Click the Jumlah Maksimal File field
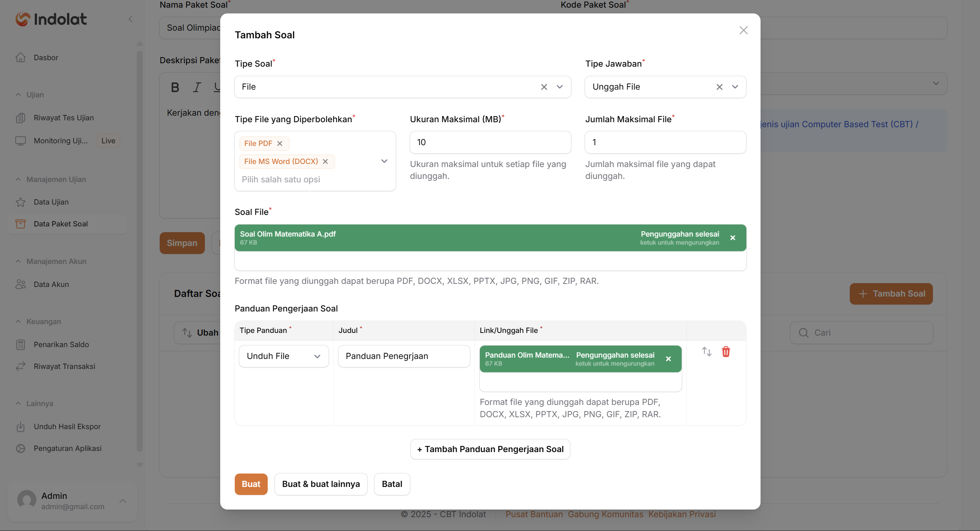Screen dimensions: 980x531 (x=665, y=143)
